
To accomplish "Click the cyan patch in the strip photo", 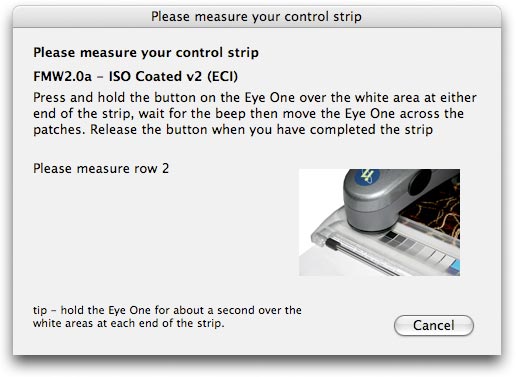I will tap(454, 267).
